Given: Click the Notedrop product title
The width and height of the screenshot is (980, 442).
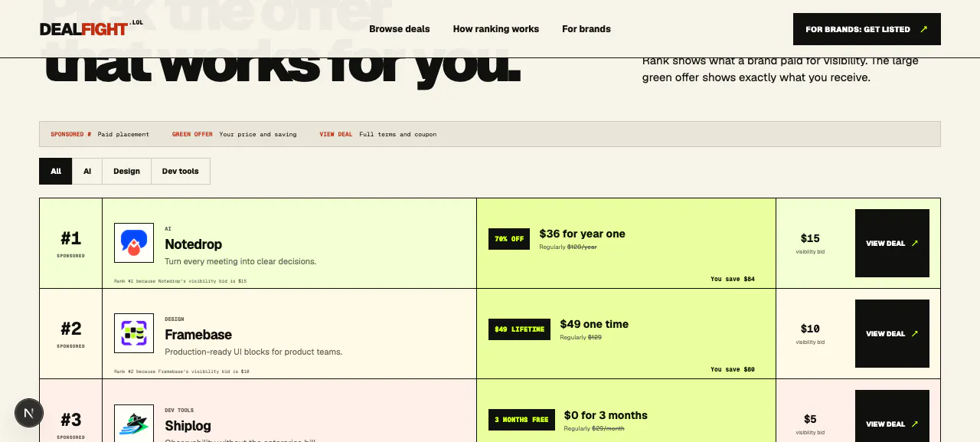Looking at the screenshot, I should point(194,244).
